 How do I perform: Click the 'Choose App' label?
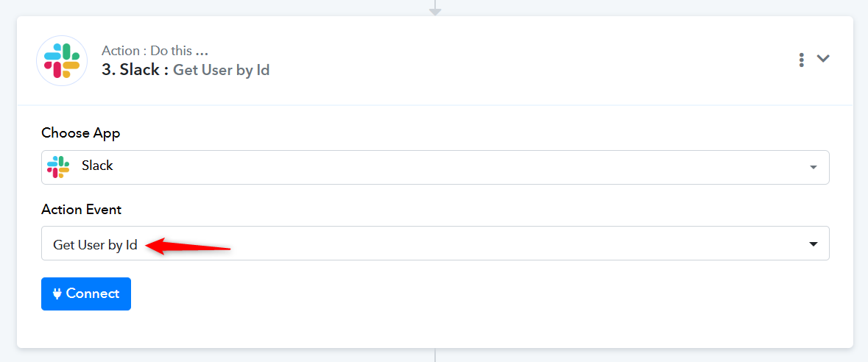[81, 133]
